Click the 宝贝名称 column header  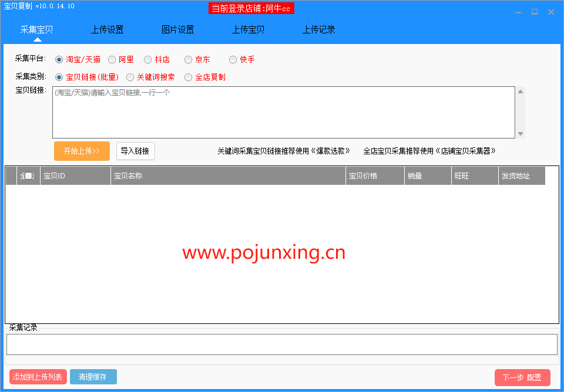[228, 175]
